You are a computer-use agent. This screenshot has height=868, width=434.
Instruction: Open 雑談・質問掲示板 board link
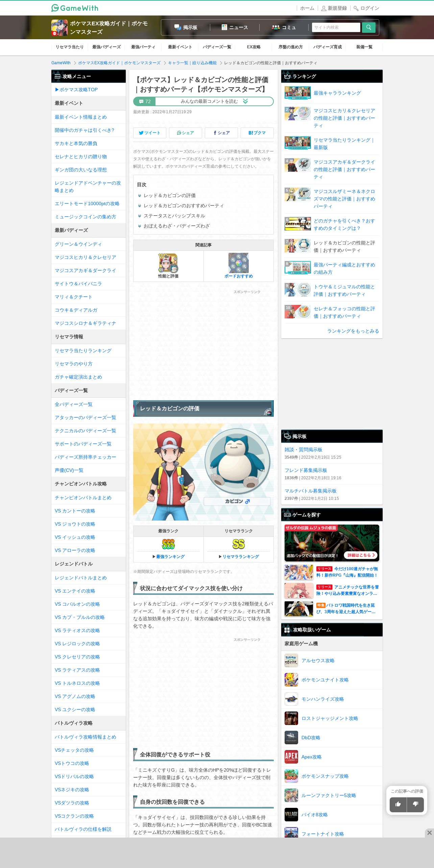pos(304,450)
